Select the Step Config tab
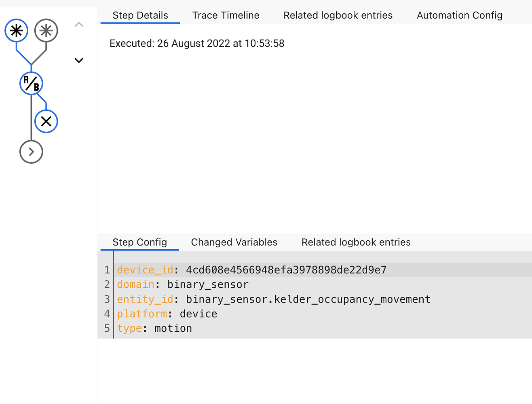 [139, 242]
